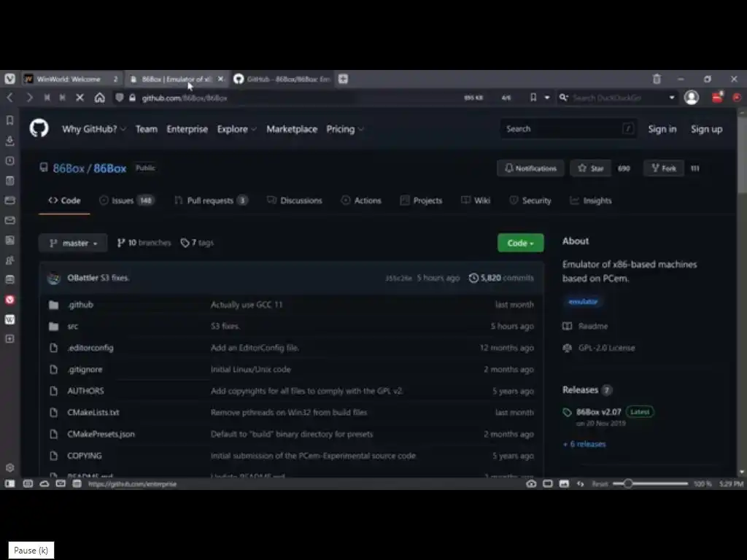Click the Fork button
Screen dimensions: 747x560
[x=664, y=168]
